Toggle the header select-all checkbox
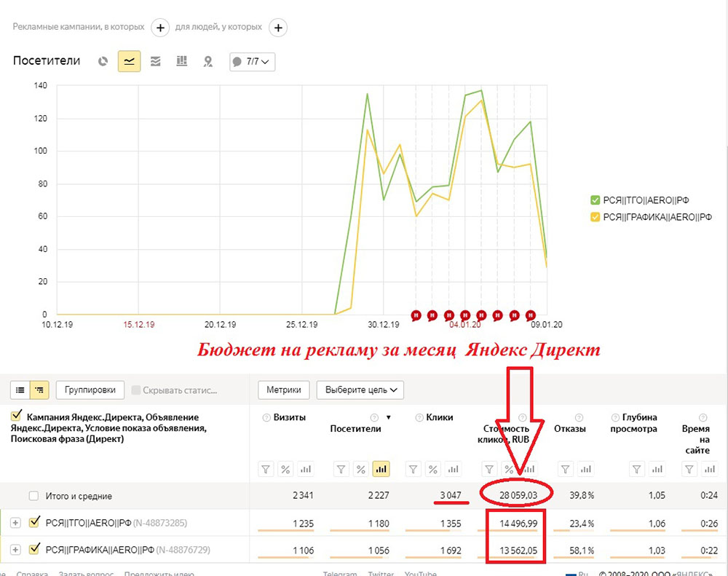This screenshot has width=728, height=576. (17, 415)
